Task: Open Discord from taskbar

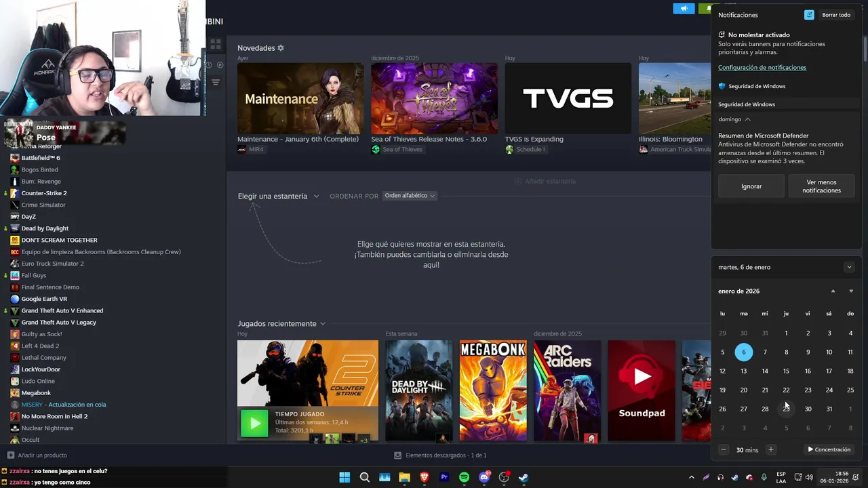Action: point(484,477)
